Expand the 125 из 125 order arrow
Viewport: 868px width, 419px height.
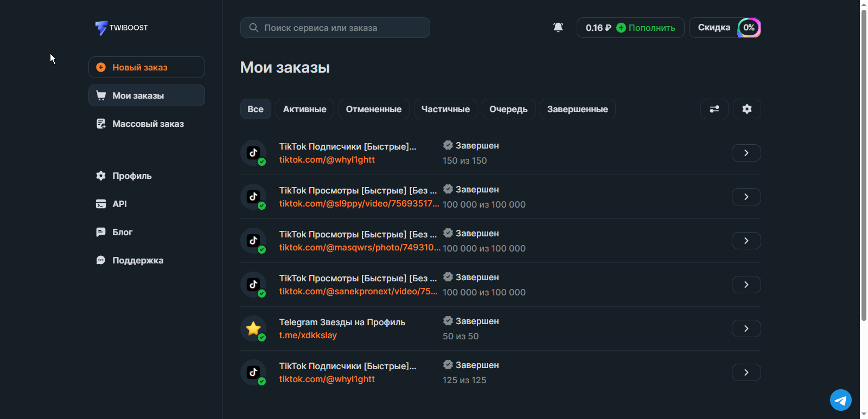(x=746, y=372)
